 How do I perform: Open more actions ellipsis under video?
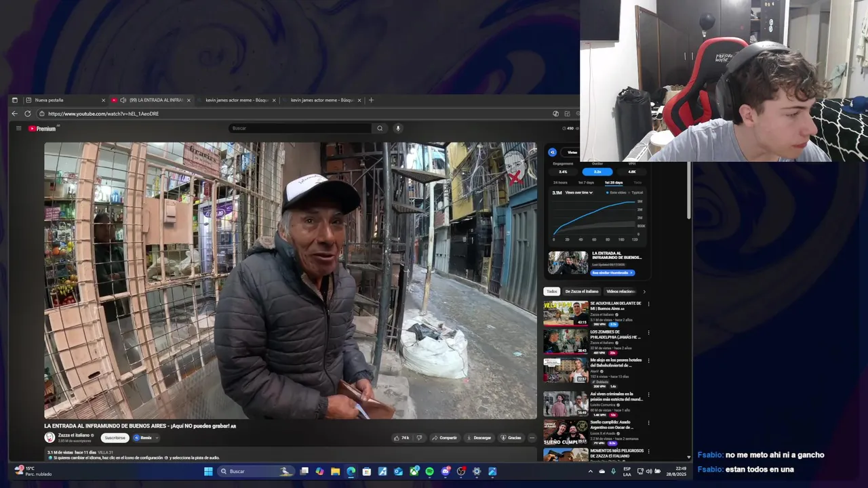532,438
